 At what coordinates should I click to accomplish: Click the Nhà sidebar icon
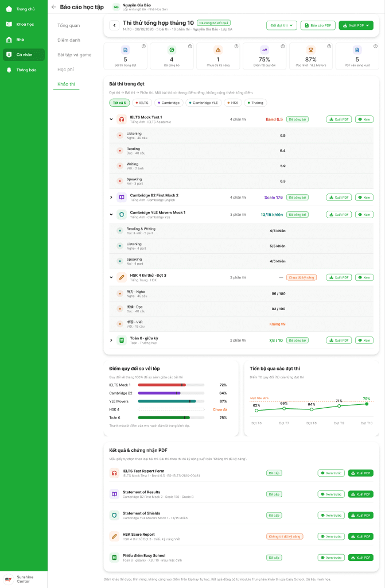[9, 40]
